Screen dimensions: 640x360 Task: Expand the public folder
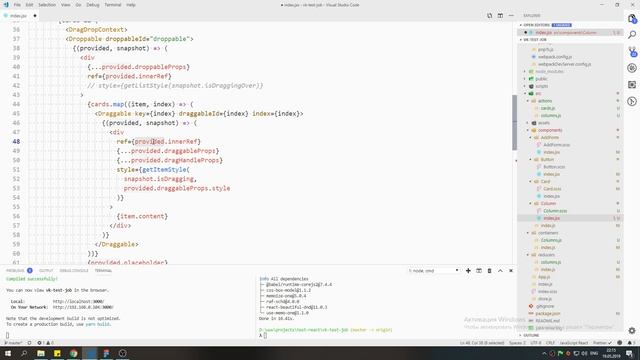tap(541, 79)
